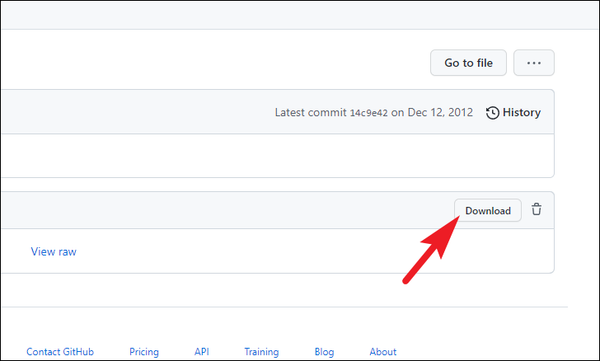The width and height of the screenshot is (600, 361).
Task: Click the empty commit message box below Latest commit
Action: pyautogui.click(x=277, y=156)
